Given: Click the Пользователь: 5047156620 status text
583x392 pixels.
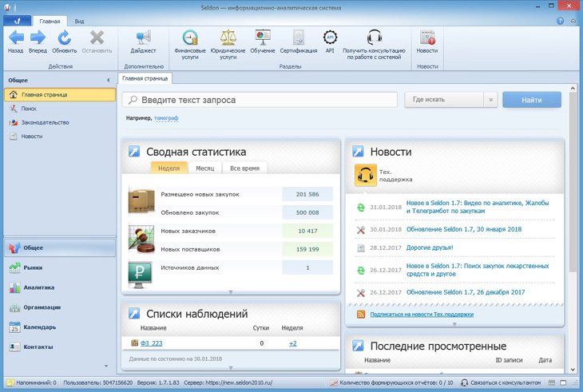Looking at the screenshot, I should coord(97,382).
